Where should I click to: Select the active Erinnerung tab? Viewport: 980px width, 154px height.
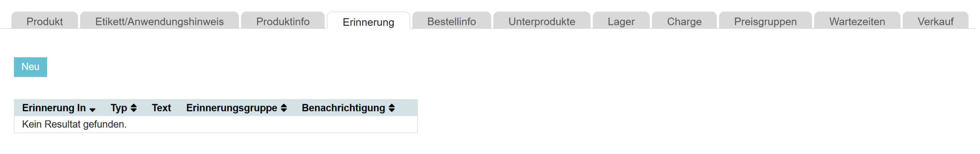point(368,22)
